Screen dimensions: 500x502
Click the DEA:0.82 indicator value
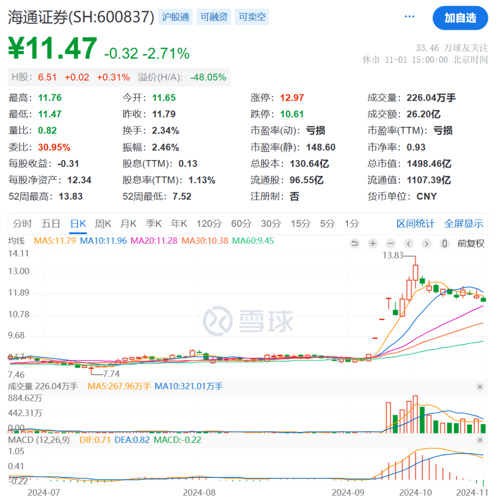tap(132, 440)
